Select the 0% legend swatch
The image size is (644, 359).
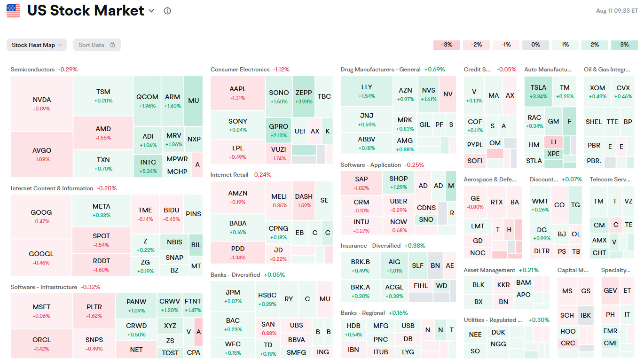pos(535,45)
